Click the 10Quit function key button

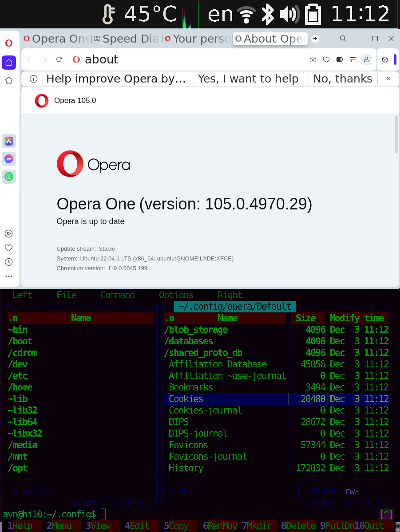point(372,525)
